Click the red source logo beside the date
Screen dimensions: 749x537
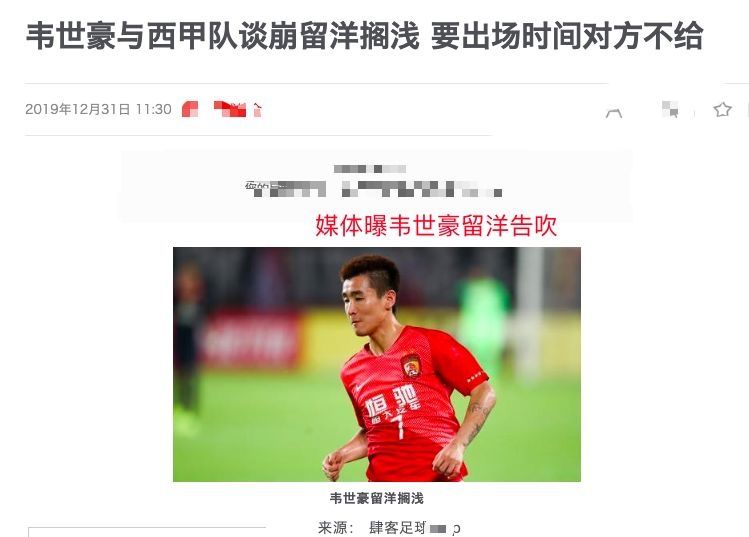(x=190, y=109)
